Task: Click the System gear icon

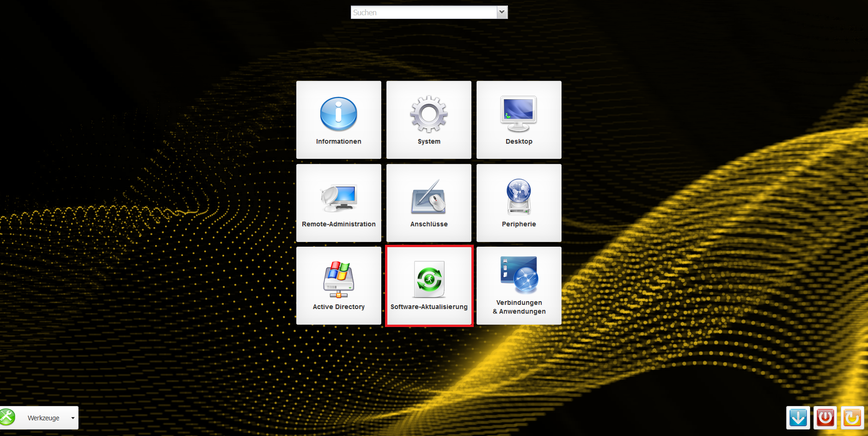Action: point(428,114)
